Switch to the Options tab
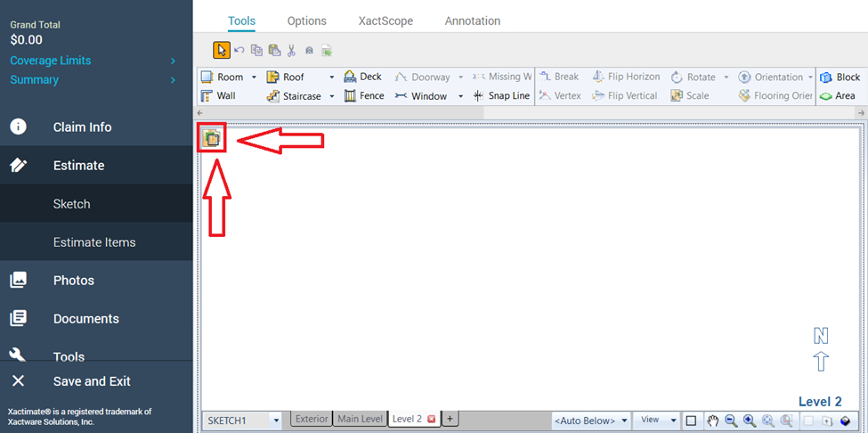 [x=306, y=21]
